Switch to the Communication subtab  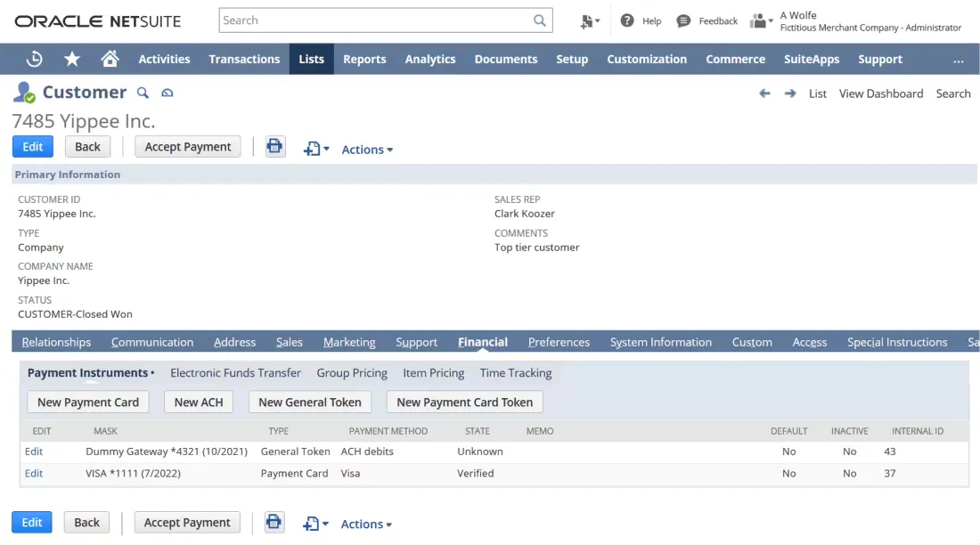point(151,342)
